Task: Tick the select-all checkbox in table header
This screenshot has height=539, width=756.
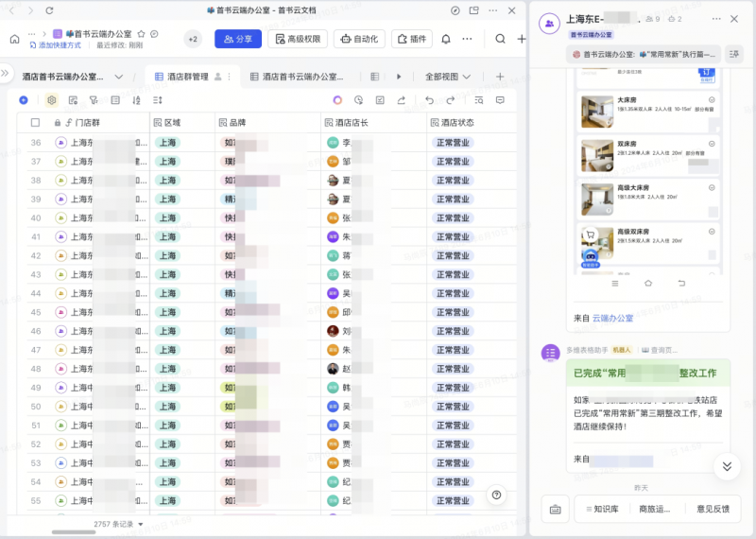Action: [35, 123]
